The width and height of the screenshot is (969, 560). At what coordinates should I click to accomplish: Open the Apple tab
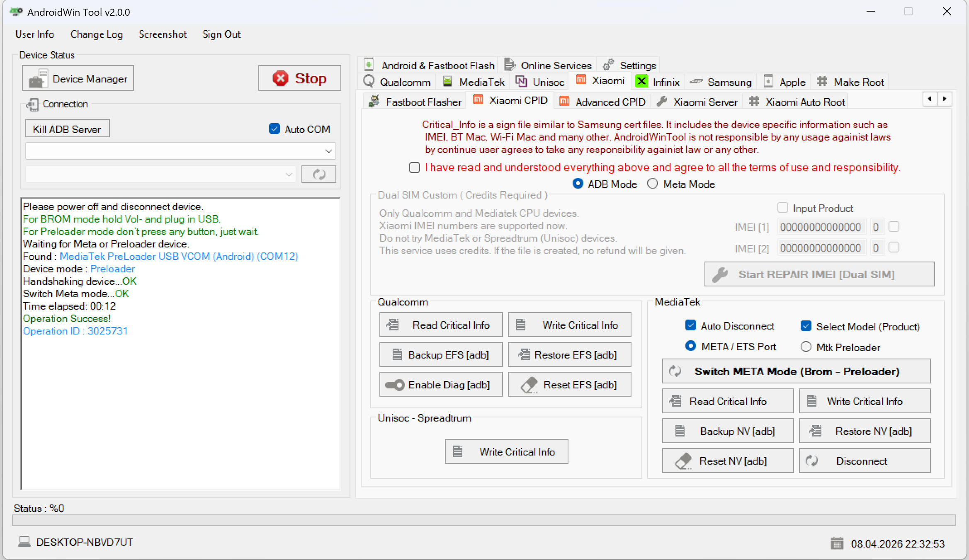(784, 81)
